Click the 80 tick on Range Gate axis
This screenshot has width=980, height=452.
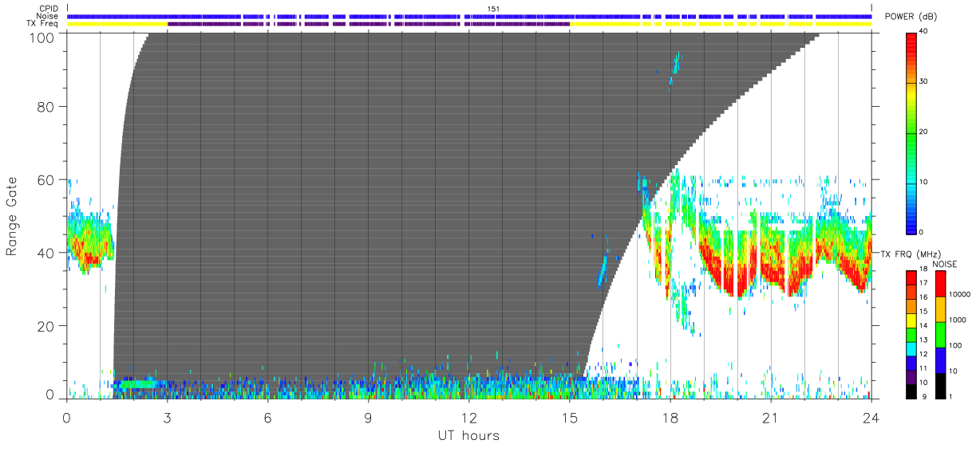point(47,107)
